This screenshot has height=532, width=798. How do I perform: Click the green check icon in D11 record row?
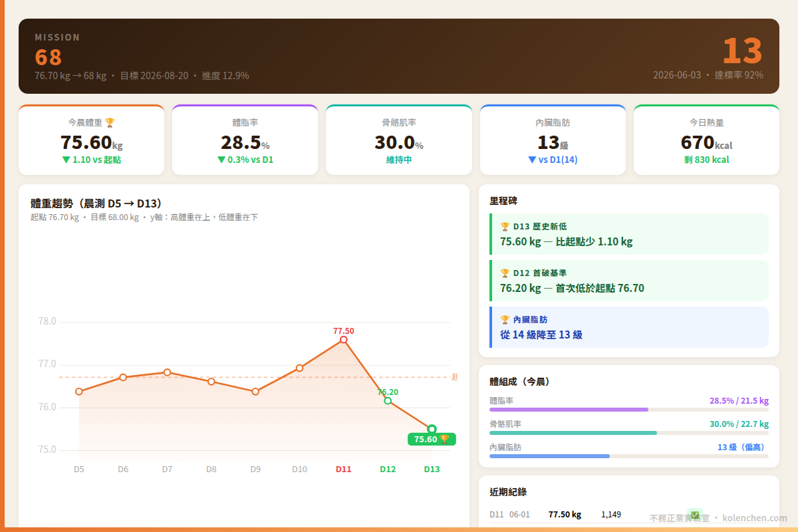[694, 515]
